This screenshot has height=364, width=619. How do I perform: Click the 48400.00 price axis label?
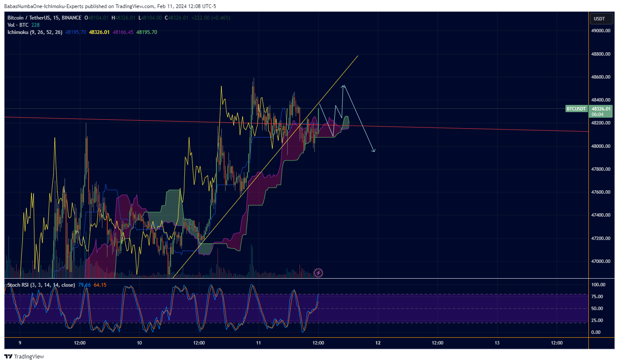[x=601, y=100]
